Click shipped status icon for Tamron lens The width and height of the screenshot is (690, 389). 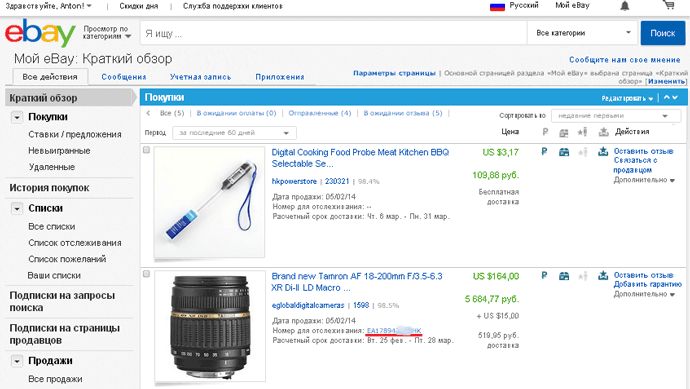coord(564,276)
